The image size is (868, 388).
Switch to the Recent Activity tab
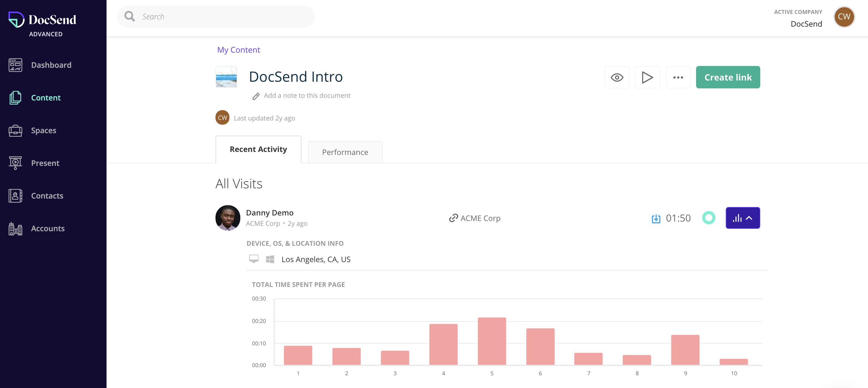(258, 149)
